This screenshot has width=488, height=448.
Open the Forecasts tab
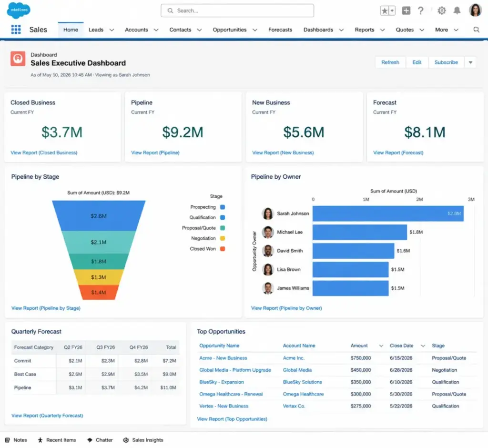coord(280,30)
